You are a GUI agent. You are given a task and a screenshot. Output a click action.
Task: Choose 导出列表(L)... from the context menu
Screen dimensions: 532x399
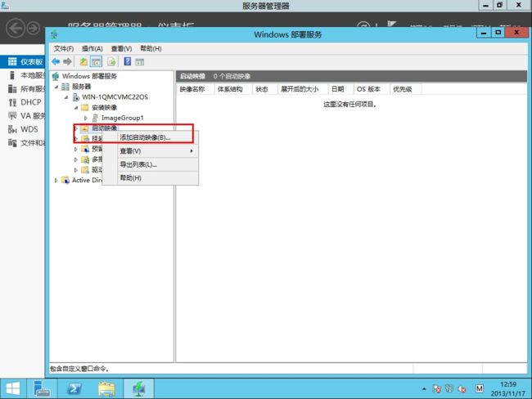click(151, 165)
